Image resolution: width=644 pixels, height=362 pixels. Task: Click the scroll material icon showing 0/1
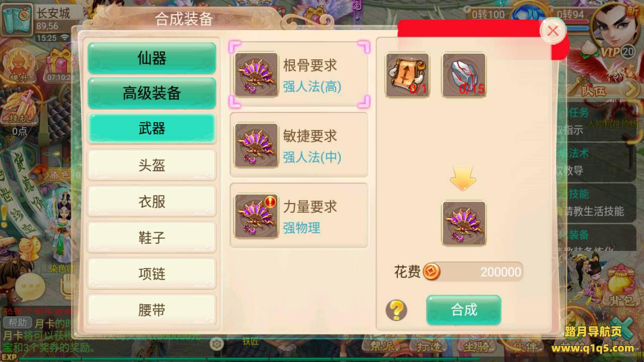tap(407, 75)
